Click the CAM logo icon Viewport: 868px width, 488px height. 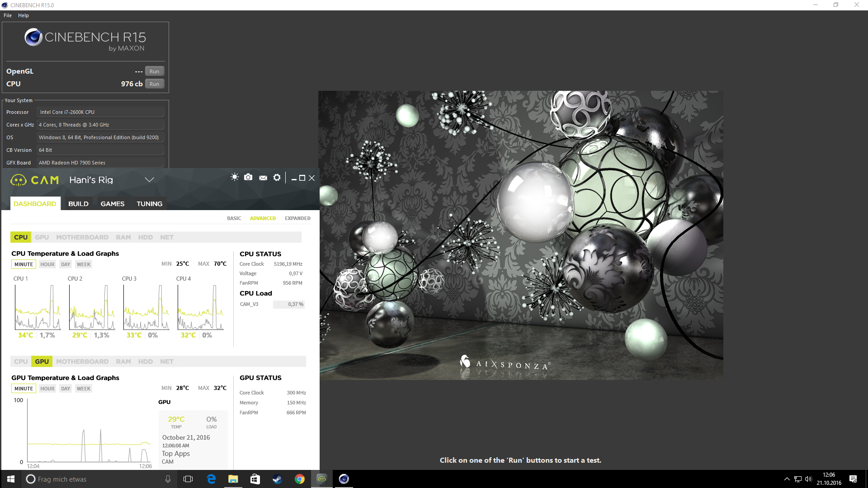pyautogui.click(x=19, y=180)
